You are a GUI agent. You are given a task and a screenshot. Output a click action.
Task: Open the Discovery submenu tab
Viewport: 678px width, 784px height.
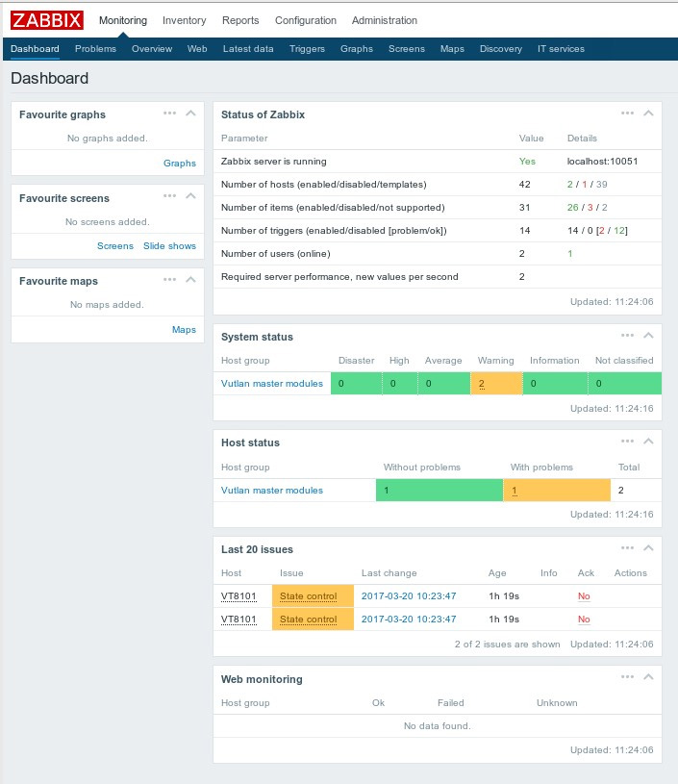pyautogui.click(x=500, y=49)
